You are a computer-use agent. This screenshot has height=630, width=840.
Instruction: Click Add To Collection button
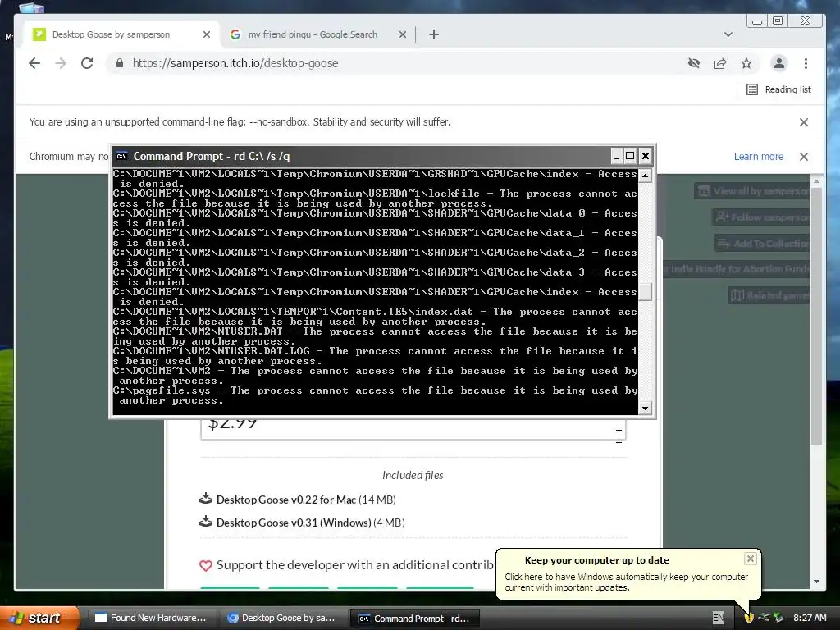[x=762, y=243]
